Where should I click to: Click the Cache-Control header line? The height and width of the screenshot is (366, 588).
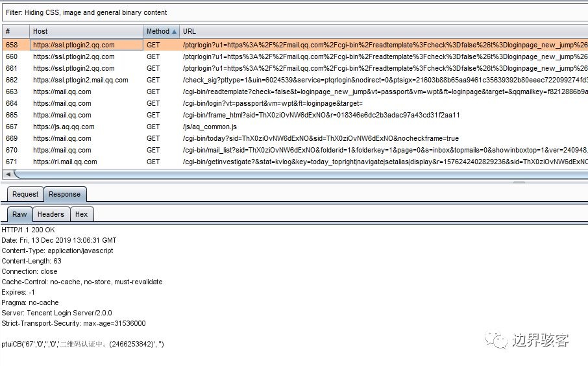point(82,282)
